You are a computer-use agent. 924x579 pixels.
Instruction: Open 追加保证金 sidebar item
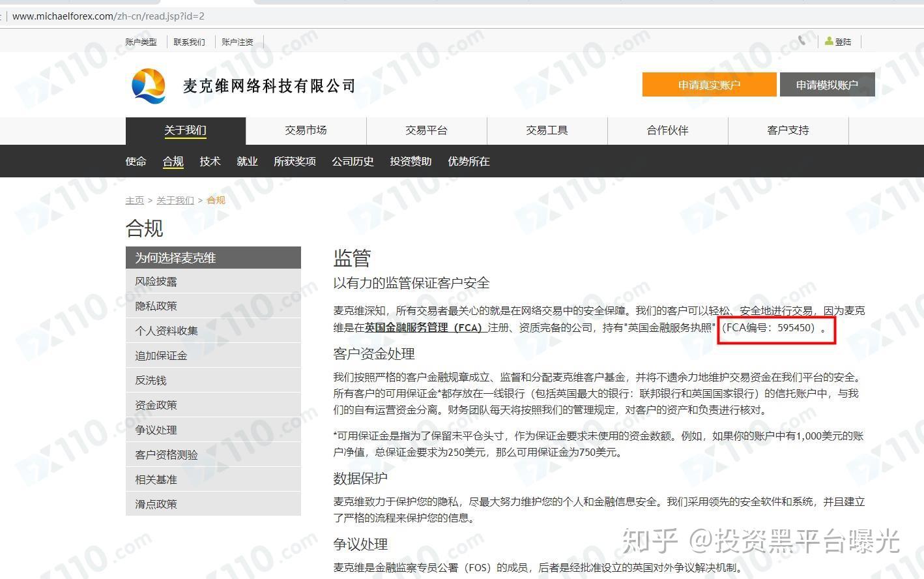coord(213,355)
